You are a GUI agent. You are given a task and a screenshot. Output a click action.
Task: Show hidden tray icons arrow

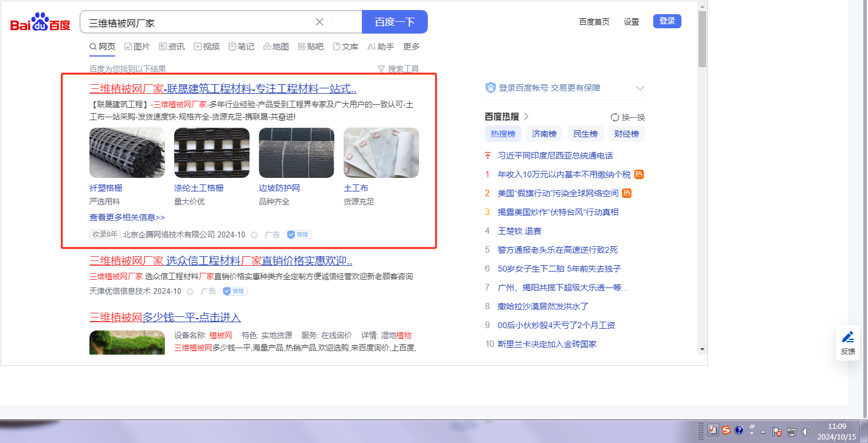click(x=763, y=431)
